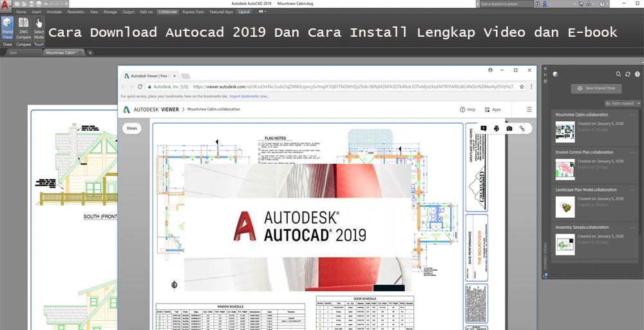The width and height of the screenshot is (644, 330).
Task: Click the Help question mark in title bar
Action: [x=602, y=4]
